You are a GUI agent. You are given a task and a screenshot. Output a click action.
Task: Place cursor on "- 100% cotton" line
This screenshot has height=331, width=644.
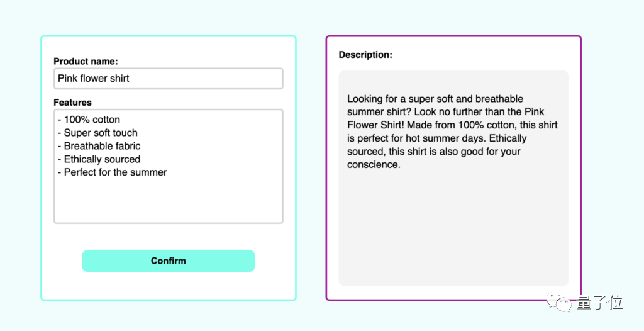89,120
